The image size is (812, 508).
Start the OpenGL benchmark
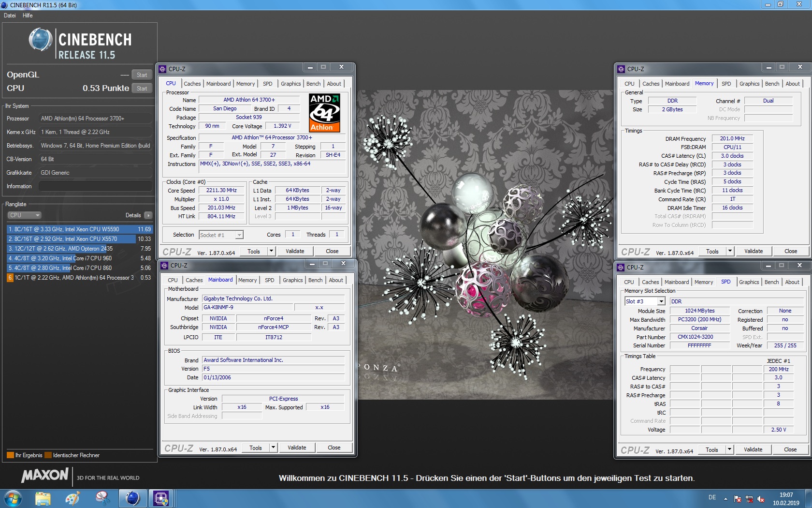[142, 75]
